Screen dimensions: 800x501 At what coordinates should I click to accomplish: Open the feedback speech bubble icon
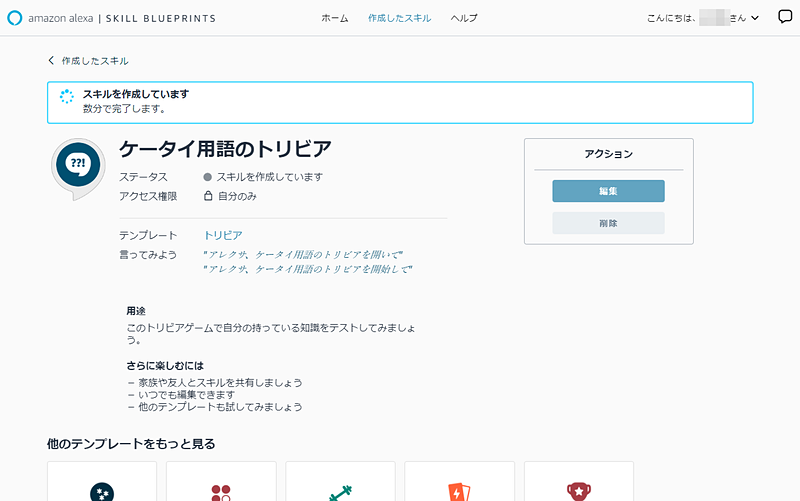[x=785, y=17]
